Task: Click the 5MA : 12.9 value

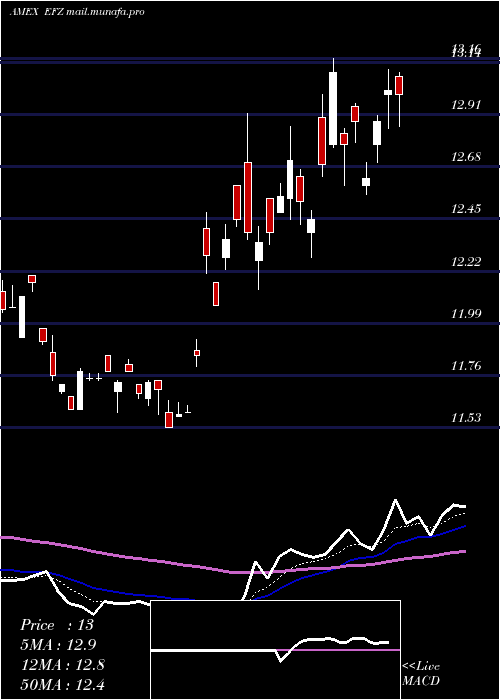Action: (x=58, y=645)
